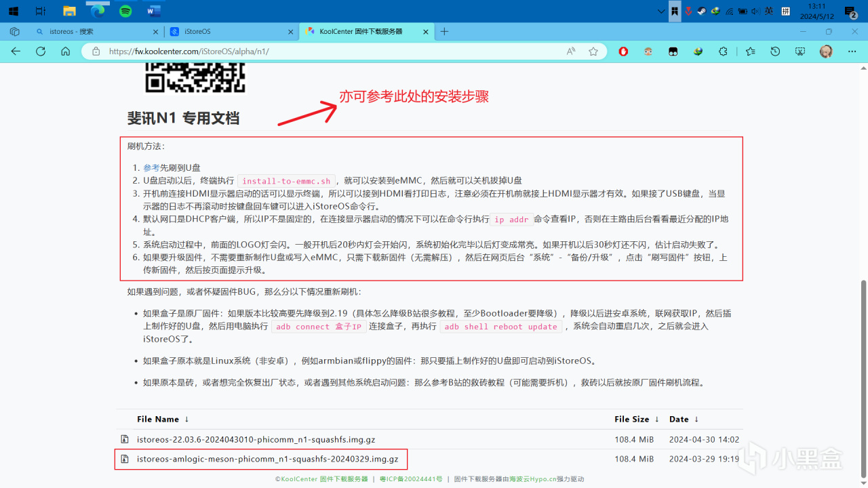Screen dimensions: 868x488
Task: Click the red ad blocker extension icon
Action: coord(623,52)
